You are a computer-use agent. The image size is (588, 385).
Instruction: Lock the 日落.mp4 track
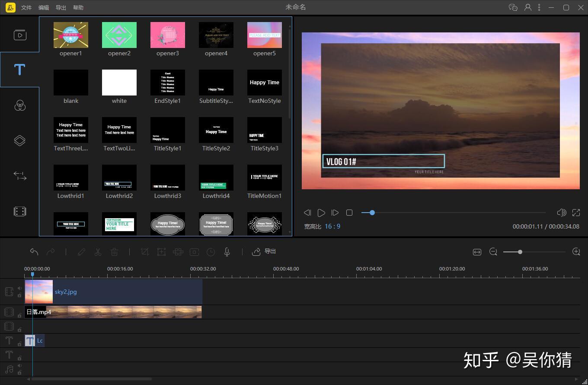(x=19, y=315)
